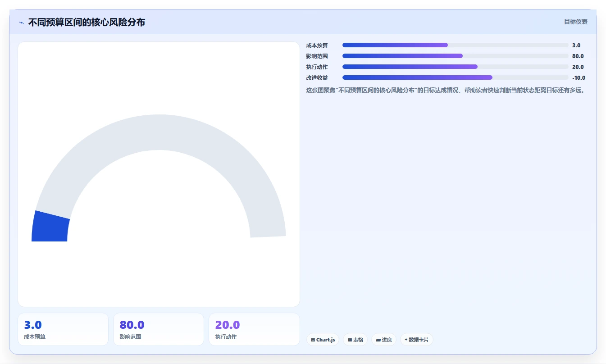Image resolution: width=606 pixels, height=364 pixels.
Task: Click the 成本预算 progress bar
Action: coord(455,45)
